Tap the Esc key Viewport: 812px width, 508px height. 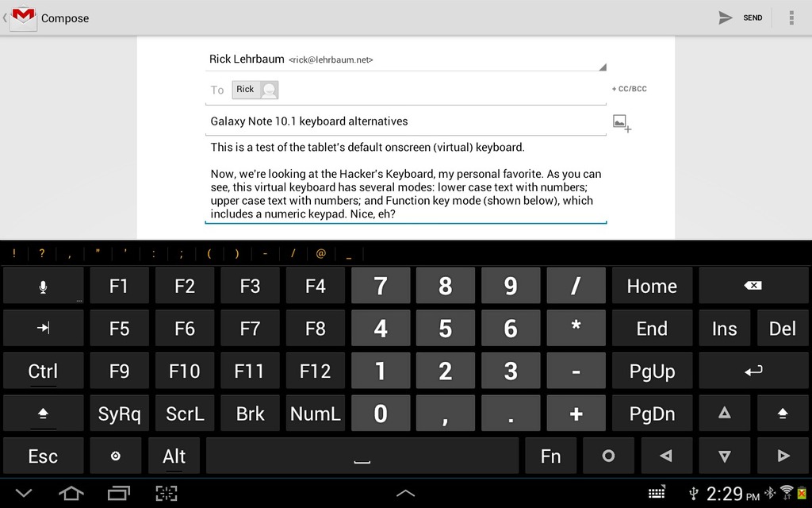tap(43, 456)
